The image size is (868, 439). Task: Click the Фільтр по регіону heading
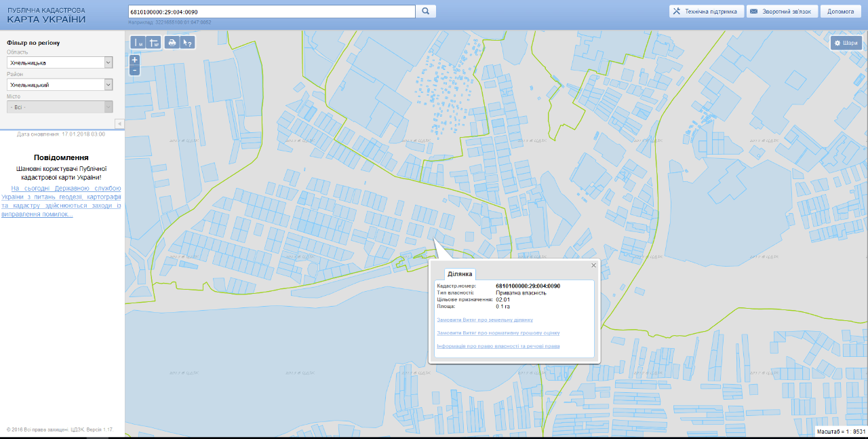[33, 43]
